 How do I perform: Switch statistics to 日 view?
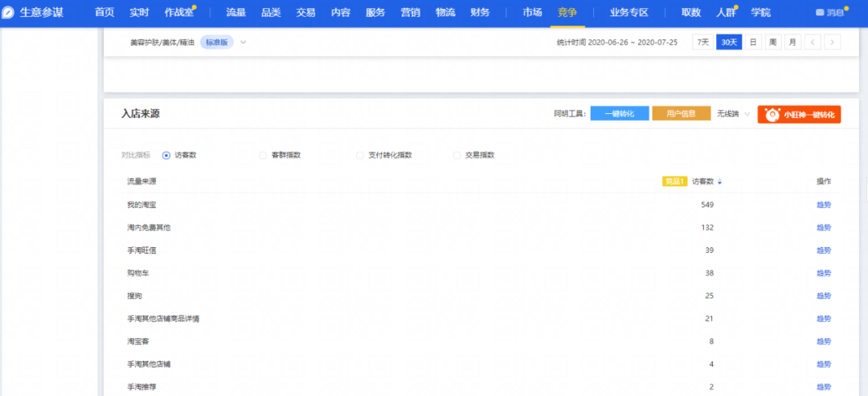point(753,42)
